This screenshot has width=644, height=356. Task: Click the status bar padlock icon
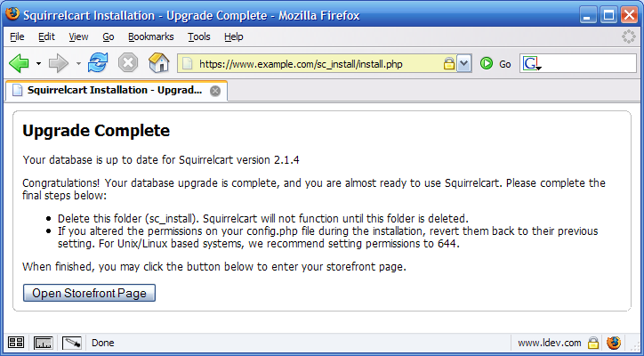[593, 343]
